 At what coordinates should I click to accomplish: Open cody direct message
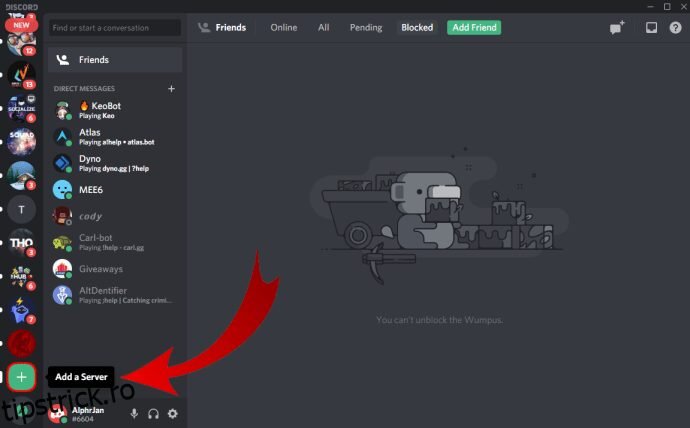[115, 216]
